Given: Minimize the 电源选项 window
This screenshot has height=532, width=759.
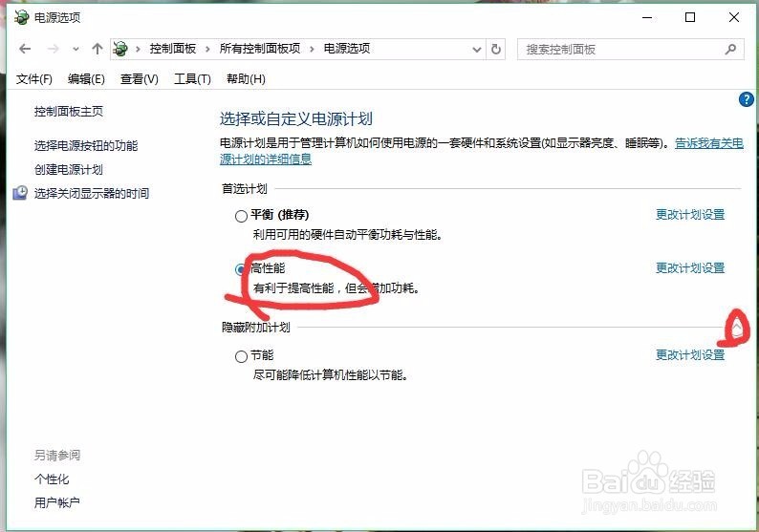Looking at the screenshot, I should (647, 17).
